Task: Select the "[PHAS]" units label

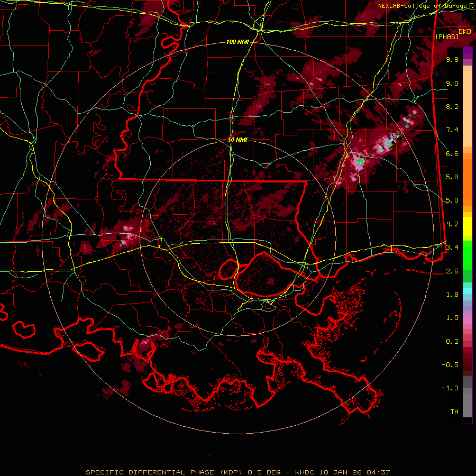Action: click(x=447, y=36)
